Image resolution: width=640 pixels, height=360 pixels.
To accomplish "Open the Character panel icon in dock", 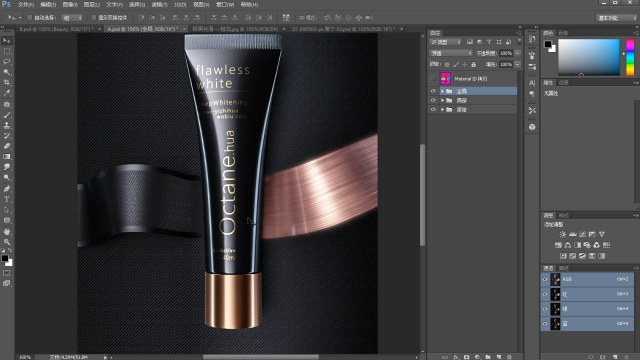I will tap(532, 83).
